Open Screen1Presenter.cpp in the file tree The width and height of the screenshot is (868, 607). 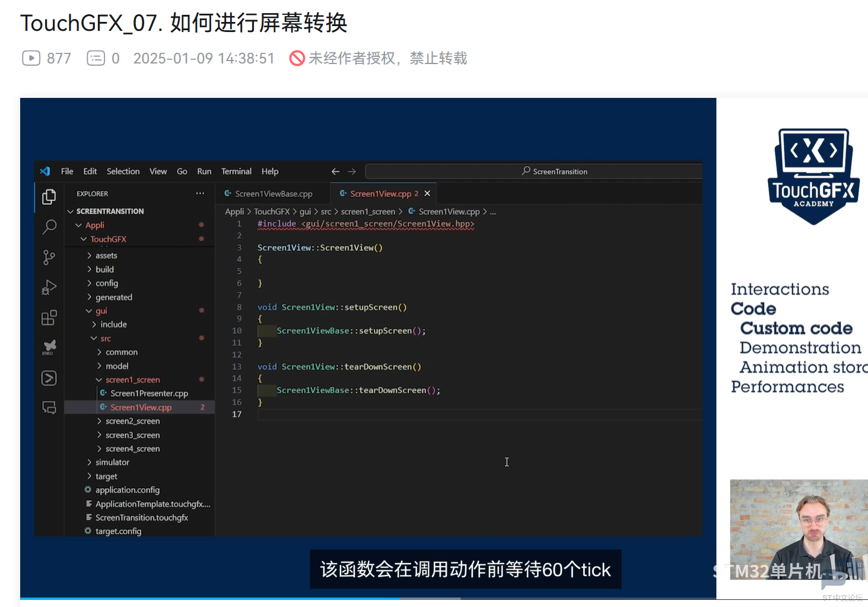pyautogui.click(x=149, y=393)
